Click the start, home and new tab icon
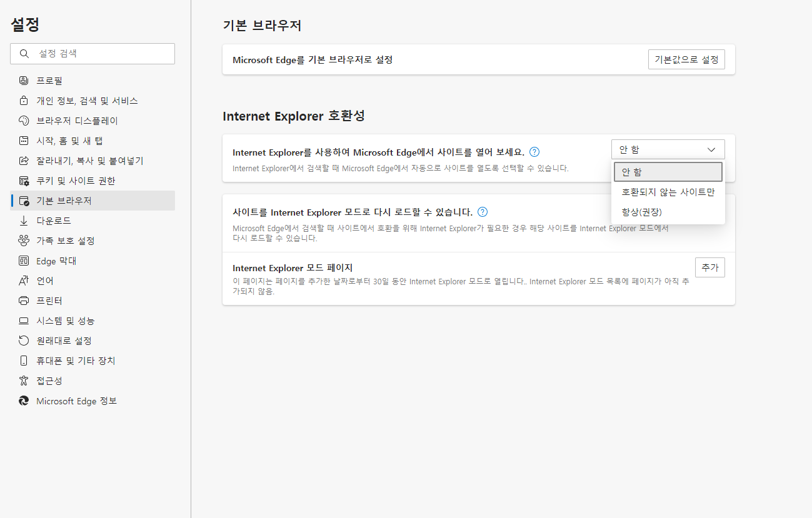Viewport: 812px width, 518px height. (x=24, y=141)
